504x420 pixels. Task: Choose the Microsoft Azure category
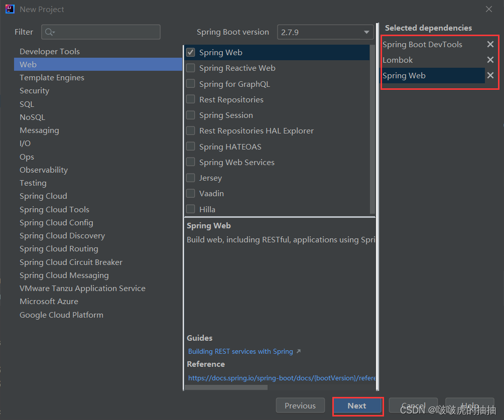pos(49,301)
